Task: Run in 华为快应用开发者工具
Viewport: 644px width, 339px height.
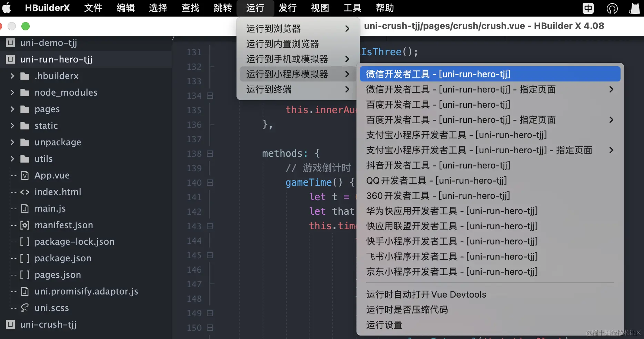Action: tap(490, 211)
